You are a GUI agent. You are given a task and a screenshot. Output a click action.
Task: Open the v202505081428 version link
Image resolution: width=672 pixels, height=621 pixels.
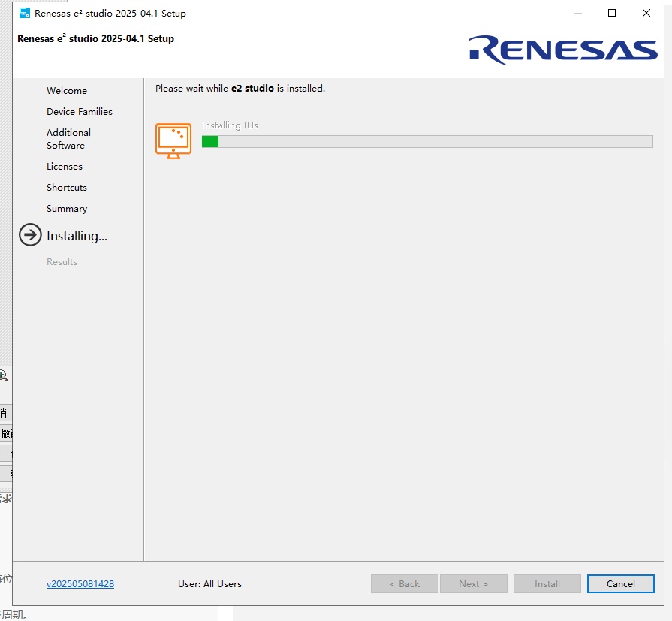pos(80,583)
